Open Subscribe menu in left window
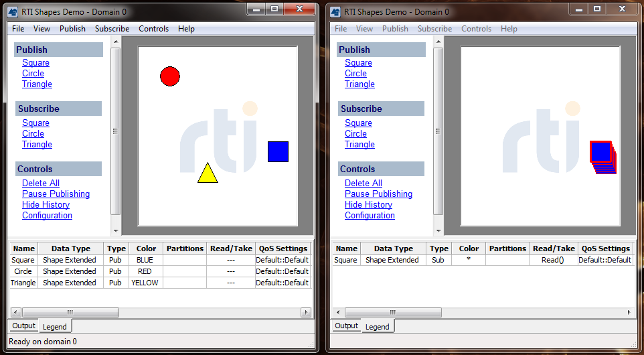Image resolution: width=644 pixels, height=355 pixels. (x=112, y=29)
